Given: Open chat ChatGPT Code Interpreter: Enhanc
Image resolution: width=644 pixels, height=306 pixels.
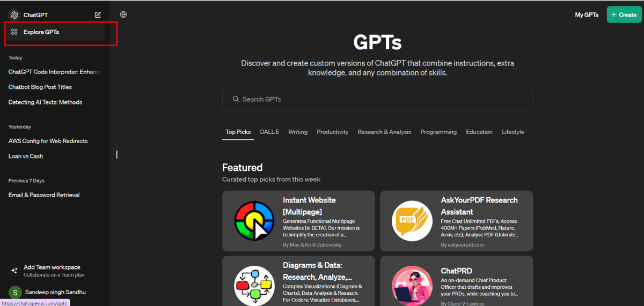Looking at the screenshot, I should (x=55, y=72).
